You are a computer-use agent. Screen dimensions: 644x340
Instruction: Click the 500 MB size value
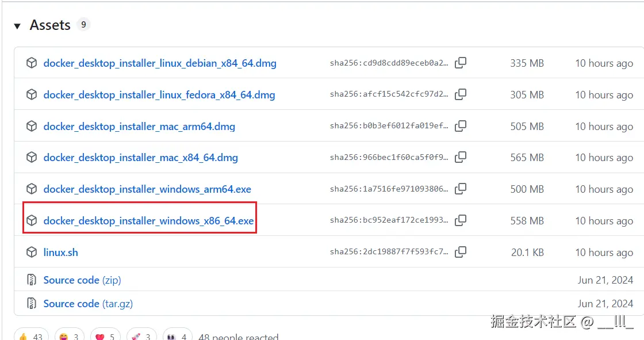pos(527,189)
